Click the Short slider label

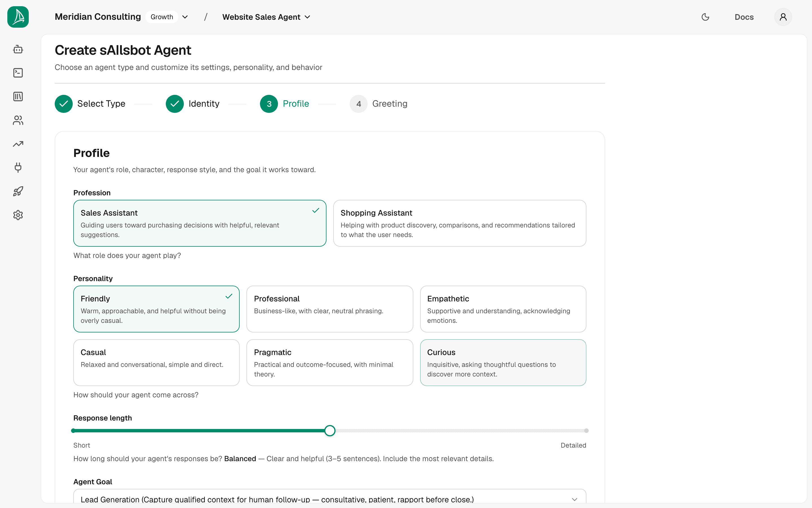tap(81, 445)
